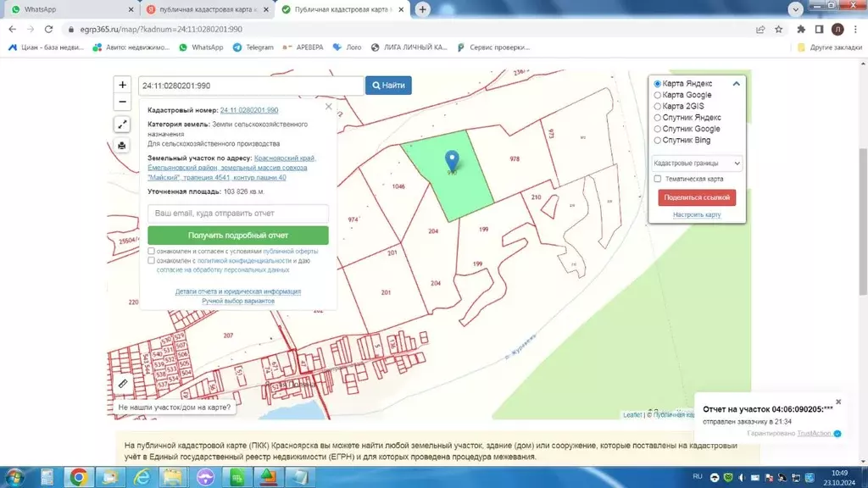The height and width of the screenshot is (488, 868).
Task: Click the print map icon
Action: click(122, 146)
